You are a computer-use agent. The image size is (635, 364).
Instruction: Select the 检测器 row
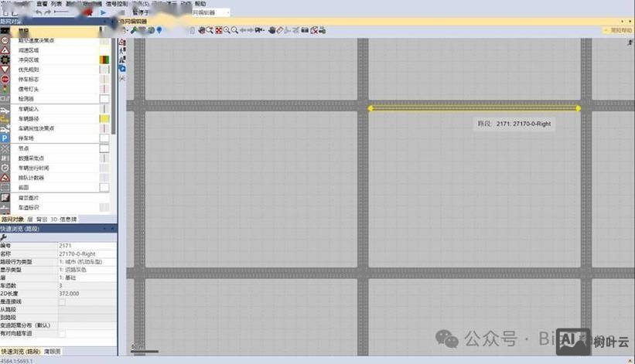coord(55,99)
